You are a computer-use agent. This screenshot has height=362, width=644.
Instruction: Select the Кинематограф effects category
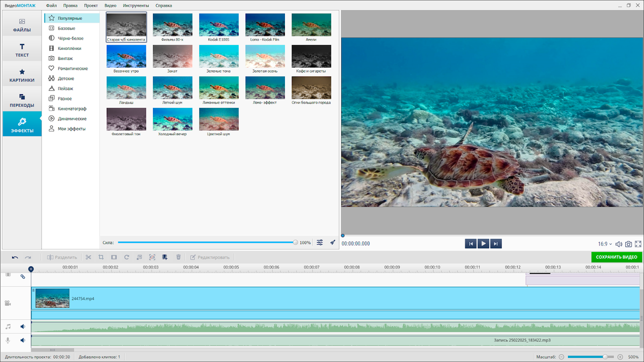pyautogui.click(x=72, y=109)
